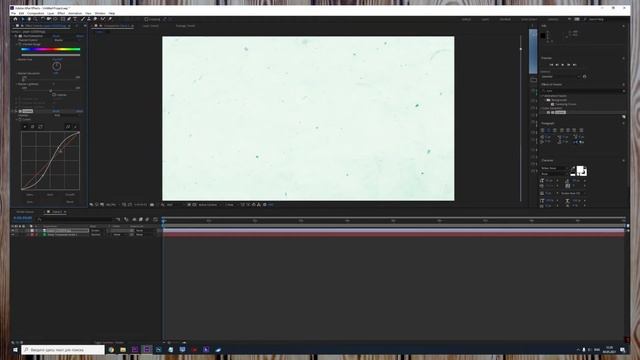Screen dimensions: 640x360
Task: Click the Smooth button under the curves graph
Action: [x=70, y=195]
